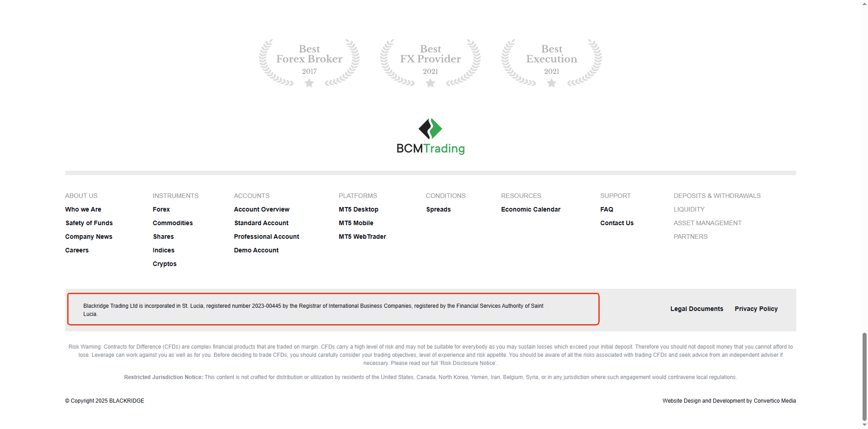Go to the Demo Account link
The height and width of the screenshot is (429, 868).
(x=256, y=250)
